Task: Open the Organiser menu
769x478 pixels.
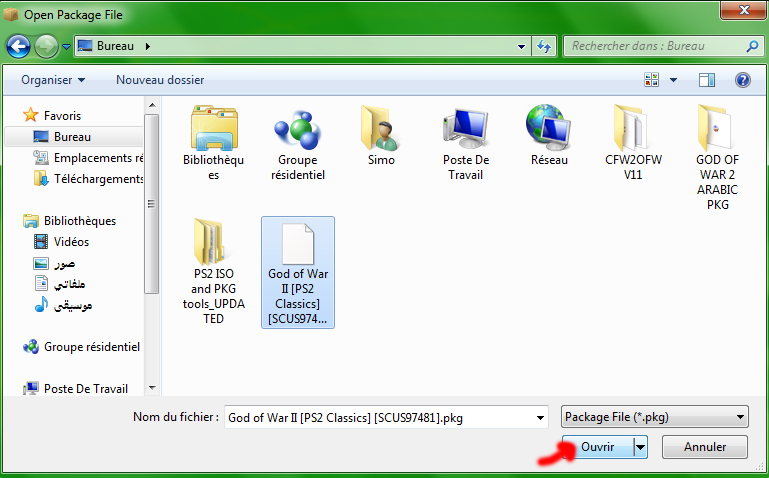Action: point(53,80)
